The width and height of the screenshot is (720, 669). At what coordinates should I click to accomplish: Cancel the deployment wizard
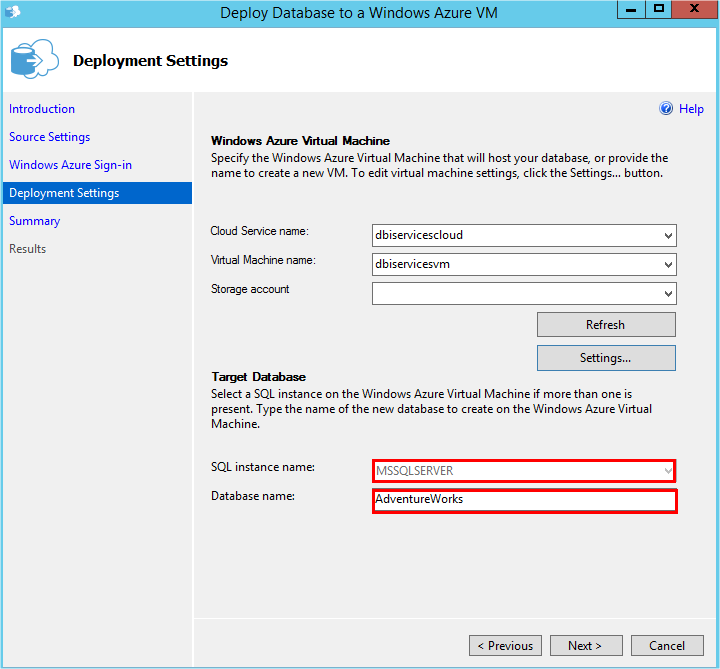pyautogui.click(x=667, y=646)
